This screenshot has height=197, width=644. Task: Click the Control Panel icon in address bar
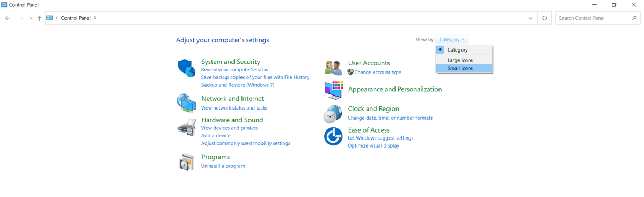pyautogui.click(x=50, y=18)
